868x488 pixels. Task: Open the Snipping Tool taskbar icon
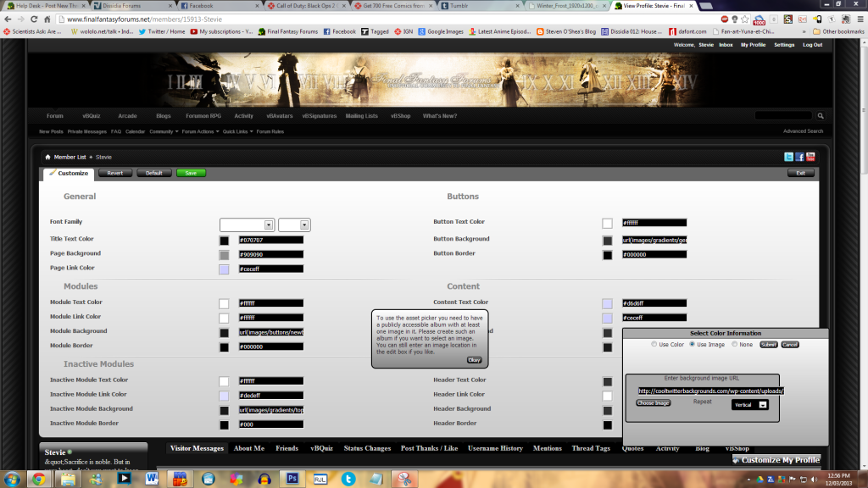point(404,479)
